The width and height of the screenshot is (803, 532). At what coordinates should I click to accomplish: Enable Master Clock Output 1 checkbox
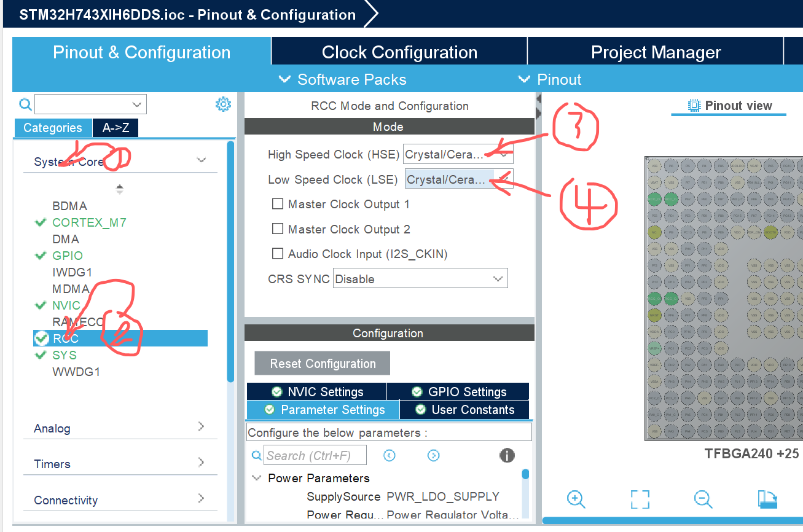(278, 204)
